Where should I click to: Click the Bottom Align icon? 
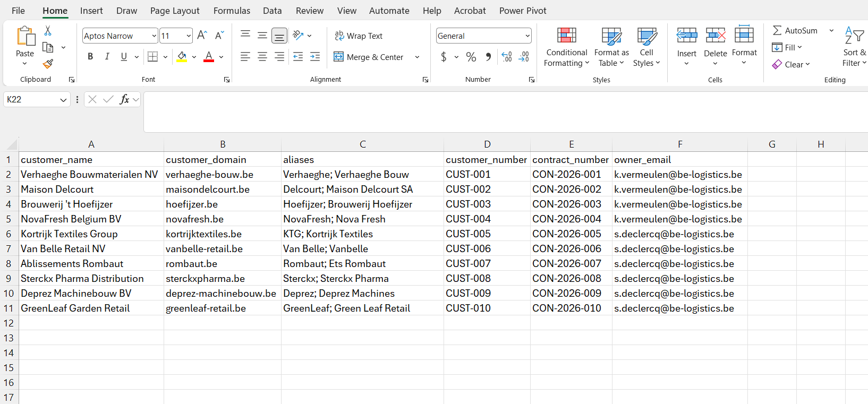[x=279, y=36]
